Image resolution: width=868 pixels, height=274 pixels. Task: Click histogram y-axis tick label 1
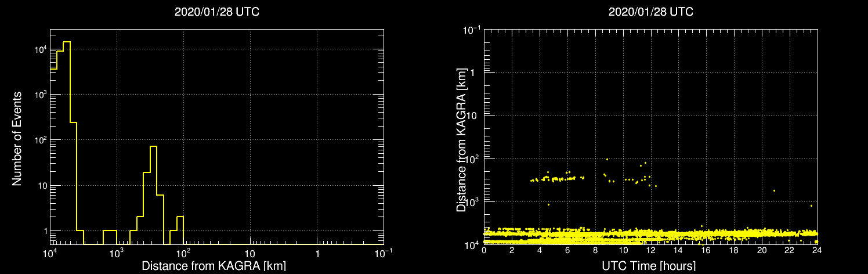pos(45,231)
